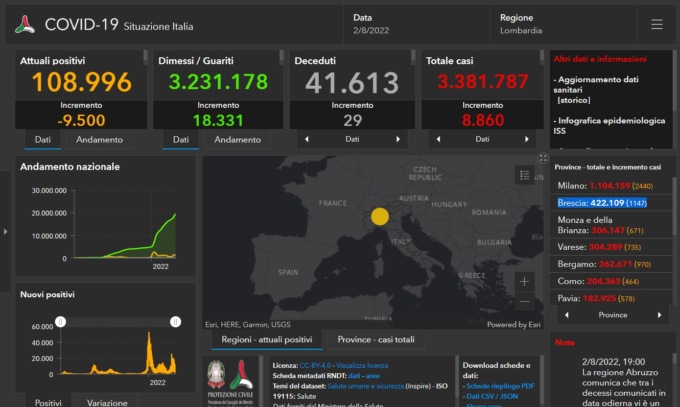Select highlighted Brescia row in province list
This screenshot has width=680, height=407.
(611, 203)
